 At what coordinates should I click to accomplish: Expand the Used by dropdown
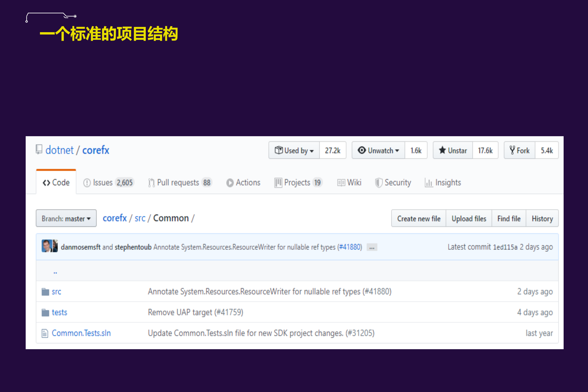click(294, 150)
